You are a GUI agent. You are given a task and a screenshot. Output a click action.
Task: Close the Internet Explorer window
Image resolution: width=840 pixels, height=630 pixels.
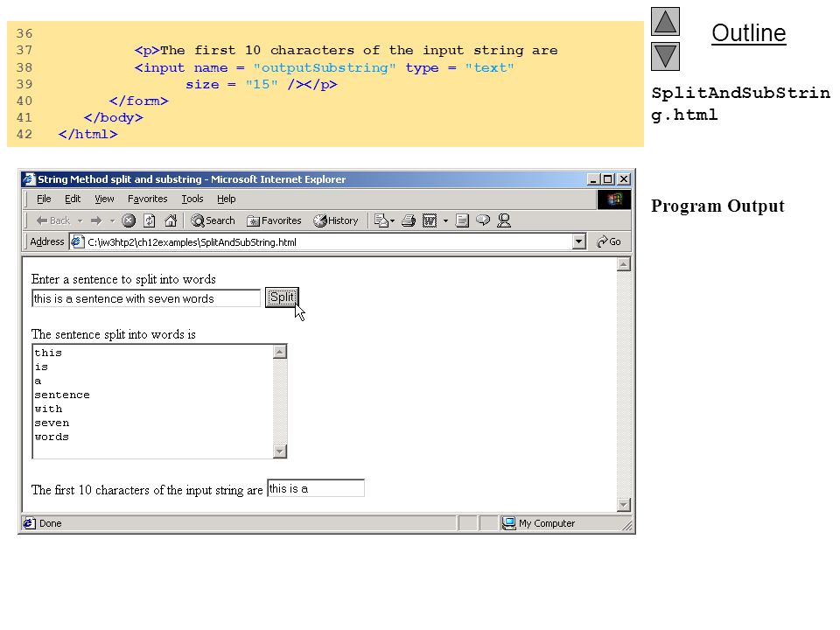(x=624, y=179)
